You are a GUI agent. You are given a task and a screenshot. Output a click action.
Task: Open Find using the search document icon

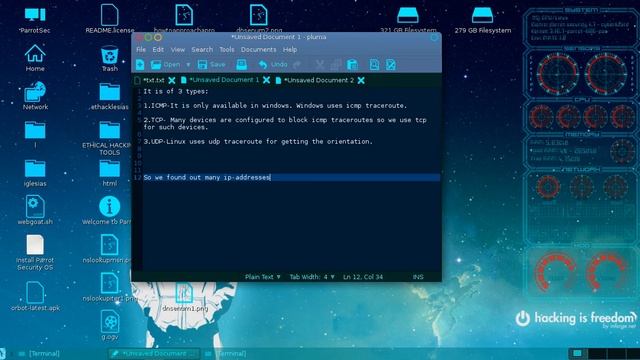(374, 64)
